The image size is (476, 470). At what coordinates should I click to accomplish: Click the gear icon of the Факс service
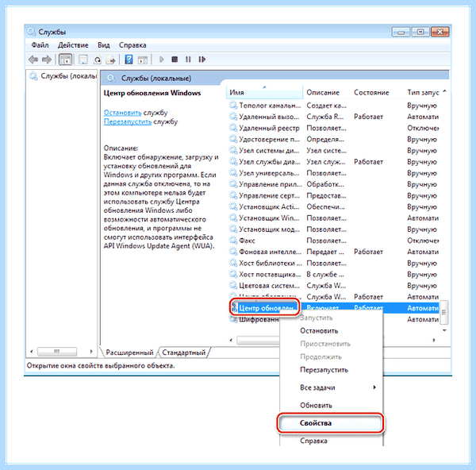coord(233,241)
